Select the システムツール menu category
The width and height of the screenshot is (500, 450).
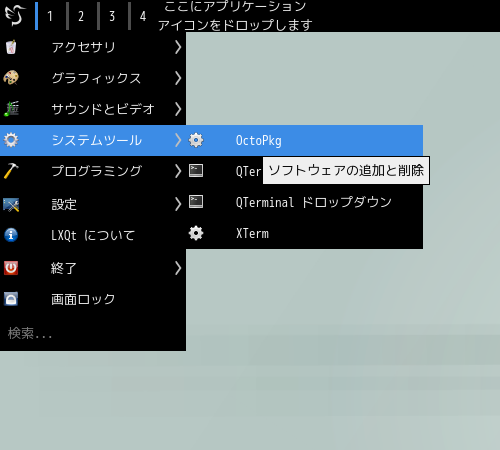click(x=93, y=140)
